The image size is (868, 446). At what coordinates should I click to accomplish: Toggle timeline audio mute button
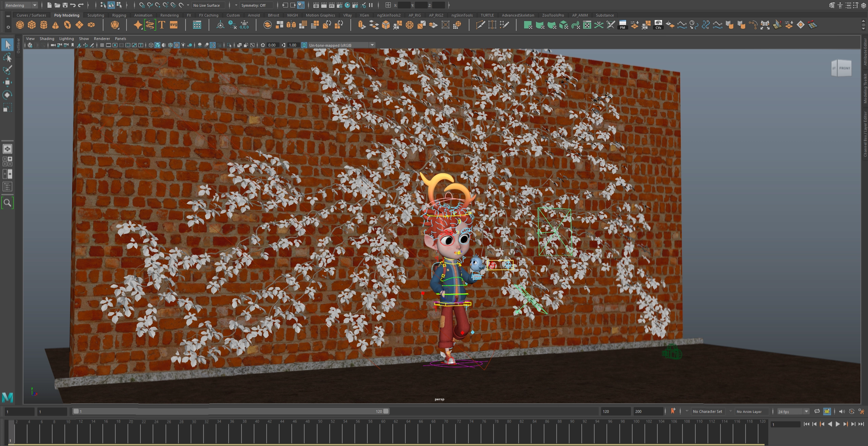click(842, 411)
